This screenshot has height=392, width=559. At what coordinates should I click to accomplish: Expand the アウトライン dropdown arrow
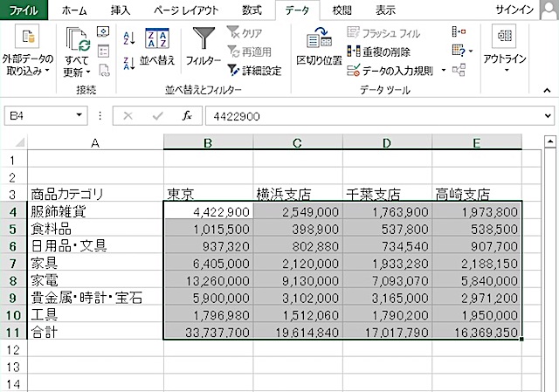507,70
